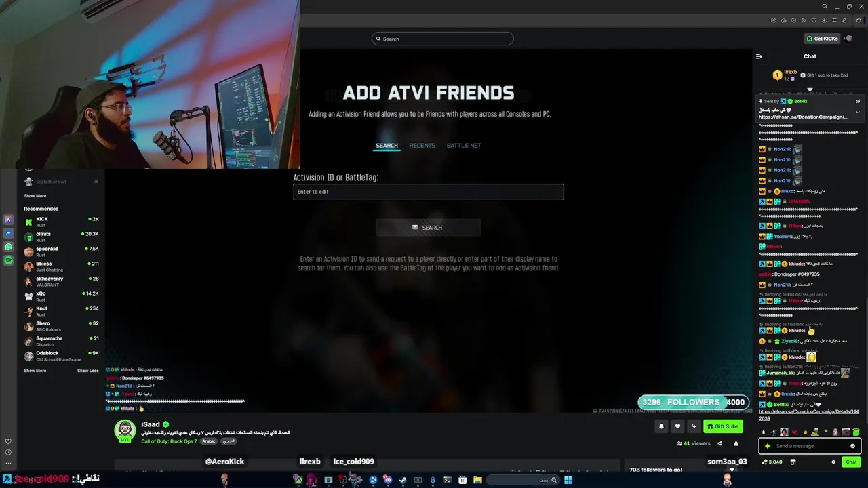Screen dimensions: 868x488
Task: Open the Odablock recommended channel
Action: tap(61, 356)
